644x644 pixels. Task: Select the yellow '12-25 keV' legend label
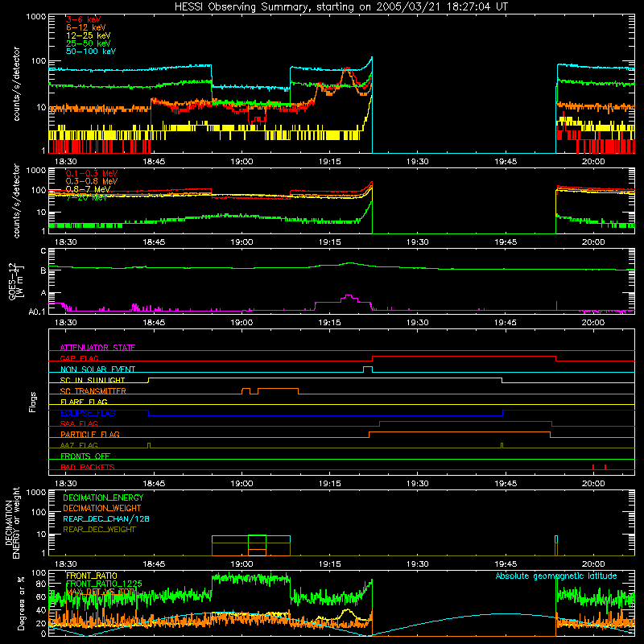pyautogui.click(x=89, y=35)
